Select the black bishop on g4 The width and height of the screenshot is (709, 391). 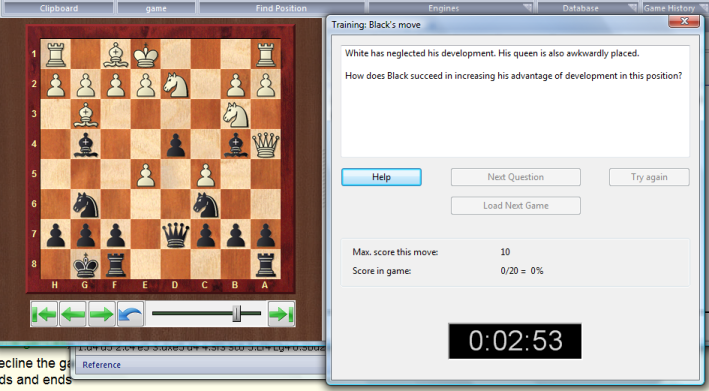(x=85, y=144)
